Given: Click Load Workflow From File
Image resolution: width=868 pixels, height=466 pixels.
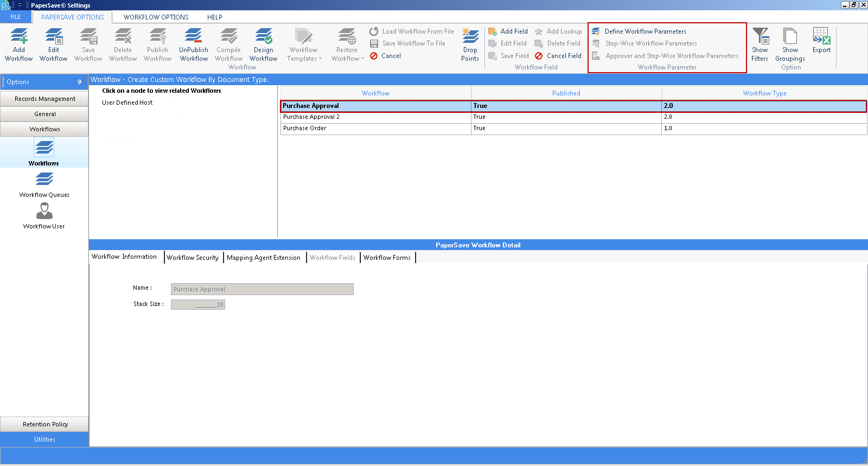Looking at the screenshot, I should 412,31.
